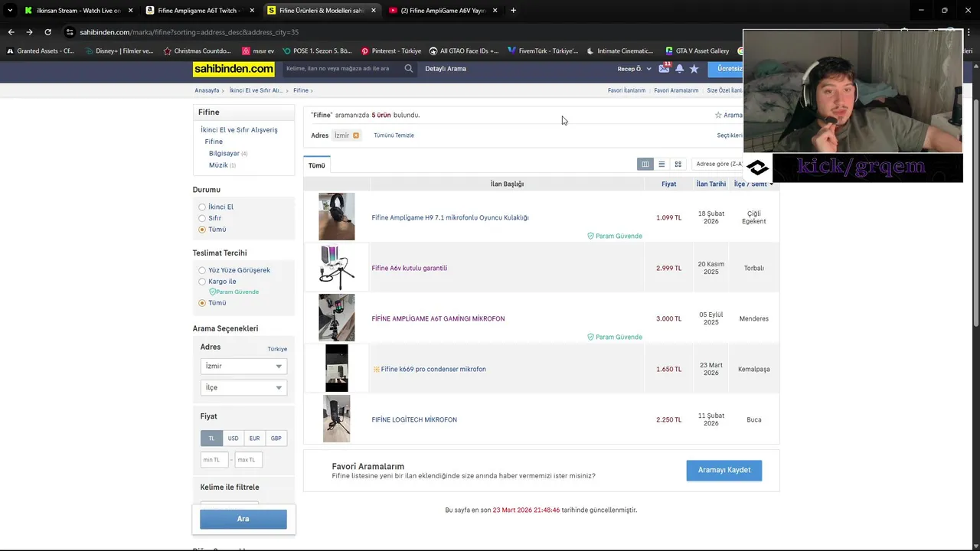Switch to list view icon
Screen dimensions: 980x551
pos(661,164)
